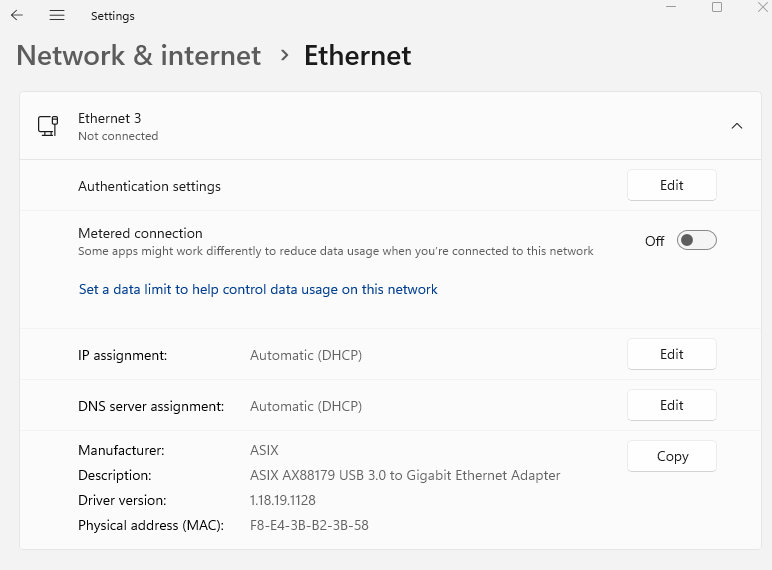Toggle the Metered connection switch
772x570 pixels.
pyautogui.click(x=696, y=240)
